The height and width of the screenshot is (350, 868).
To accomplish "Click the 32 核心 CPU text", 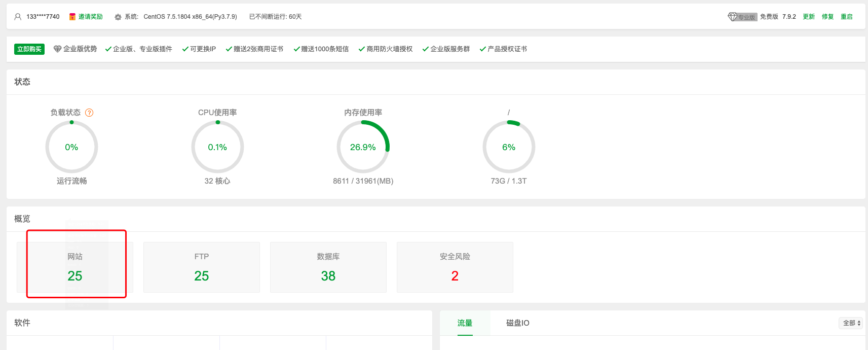I will [217, 181].
